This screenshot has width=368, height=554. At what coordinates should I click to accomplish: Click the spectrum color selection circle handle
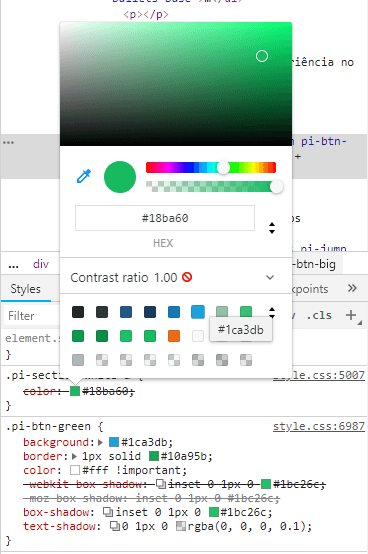[262, 56]
